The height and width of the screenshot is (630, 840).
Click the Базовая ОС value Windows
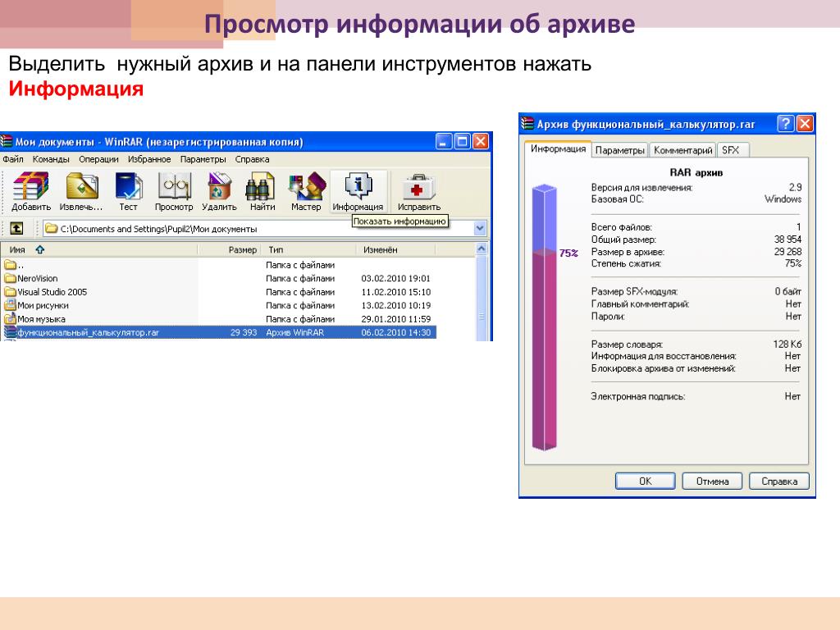coord(783,199)
